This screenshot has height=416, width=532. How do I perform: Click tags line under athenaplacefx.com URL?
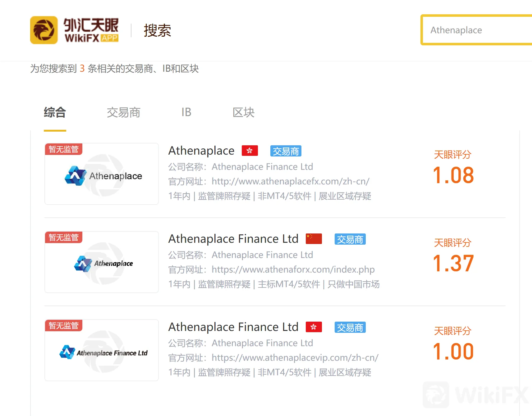pos(270,196)
